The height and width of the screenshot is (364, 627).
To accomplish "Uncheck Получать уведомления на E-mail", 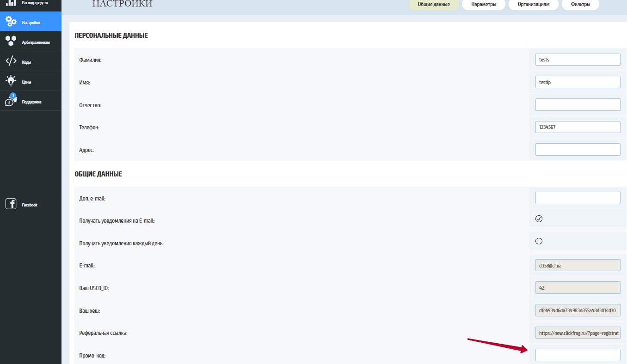I will click(x=539, y=219).
